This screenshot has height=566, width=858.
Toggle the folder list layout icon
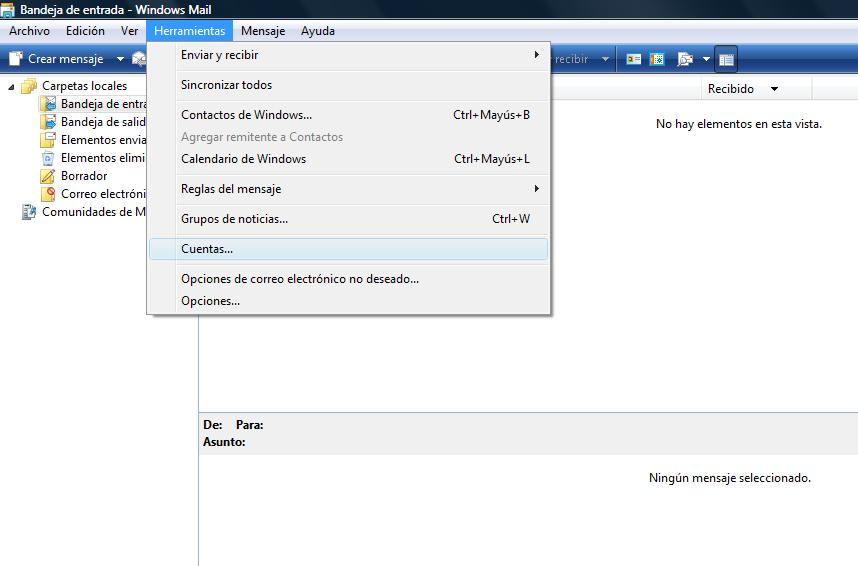[726, 59]
